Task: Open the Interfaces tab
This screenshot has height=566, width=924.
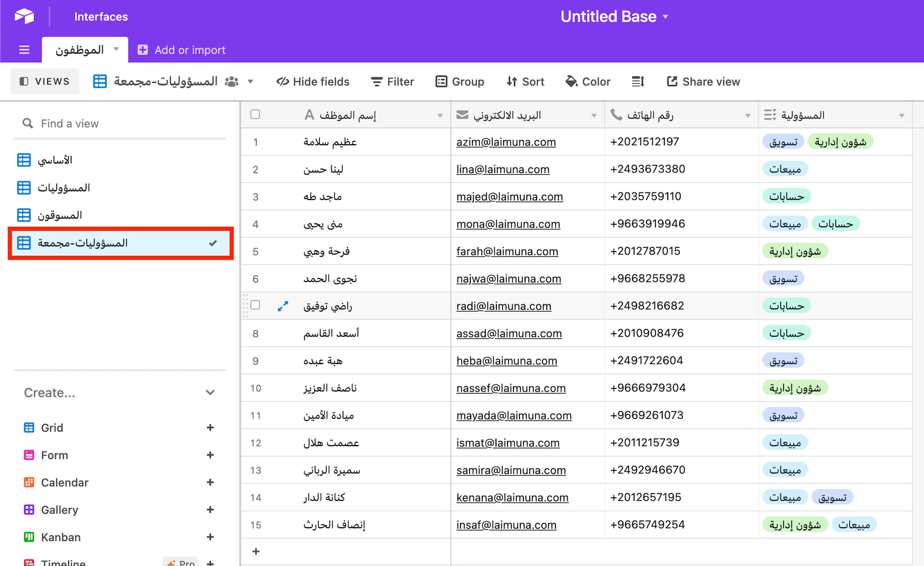Action: (x=101, y=17)
